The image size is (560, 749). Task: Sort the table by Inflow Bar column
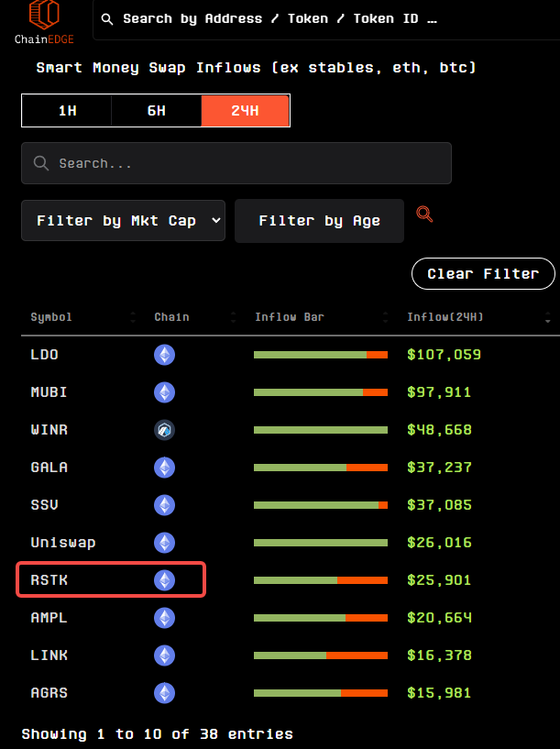pyautogui.click(x=321, y=317)
